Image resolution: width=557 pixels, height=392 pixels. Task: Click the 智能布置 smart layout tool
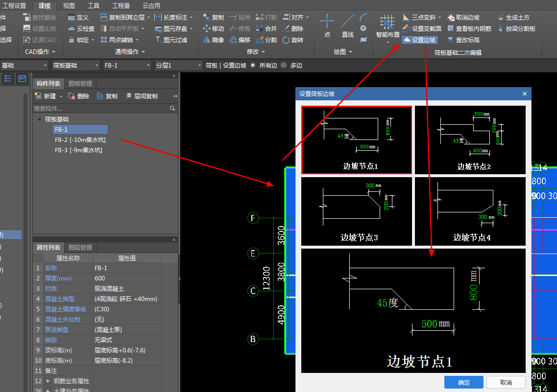(x=387, y=26)
